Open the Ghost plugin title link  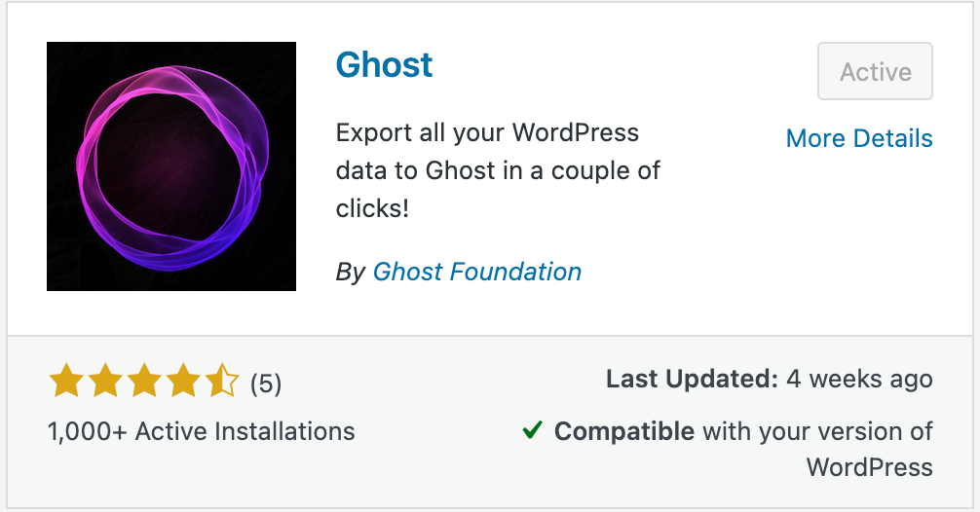coord(384,65)
